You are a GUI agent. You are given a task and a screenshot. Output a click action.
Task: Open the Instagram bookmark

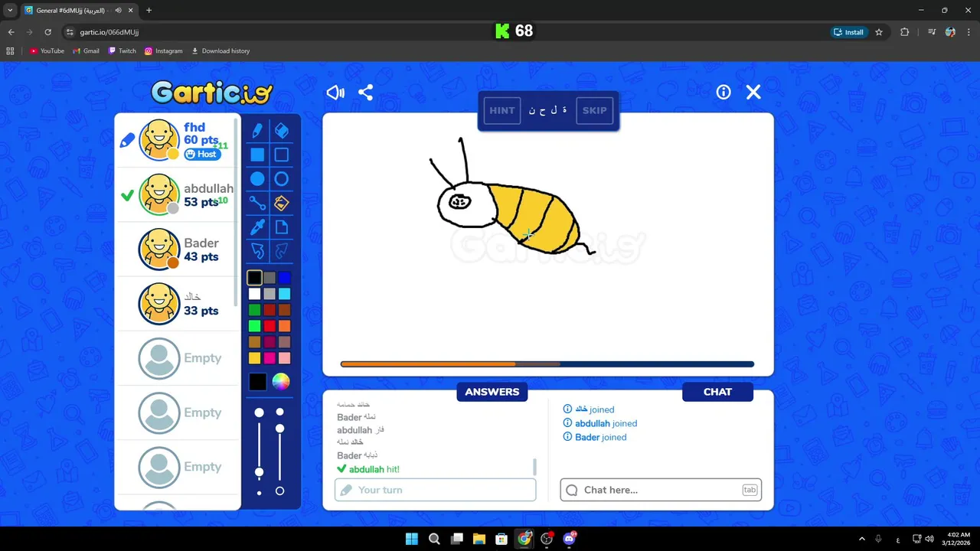163,51
